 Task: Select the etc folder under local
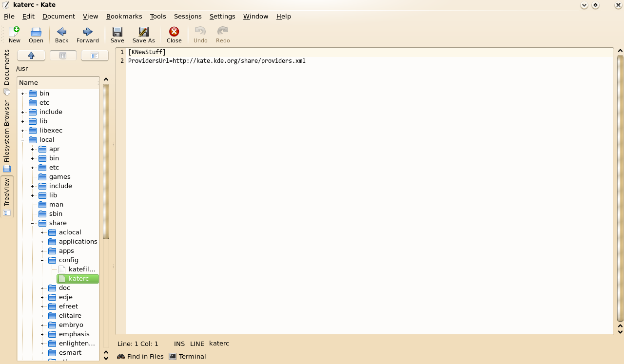pyautogui.click(x=54, y=168)
